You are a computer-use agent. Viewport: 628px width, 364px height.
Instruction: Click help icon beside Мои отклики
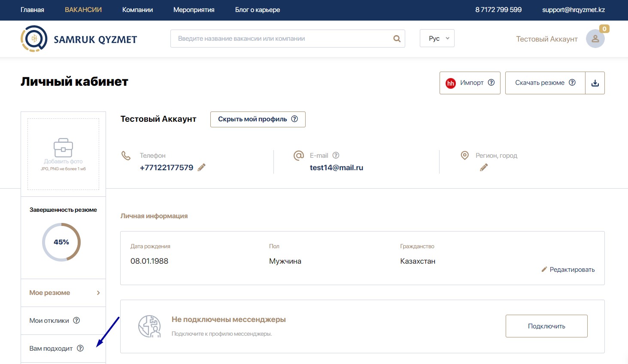(x=76, y=320)
